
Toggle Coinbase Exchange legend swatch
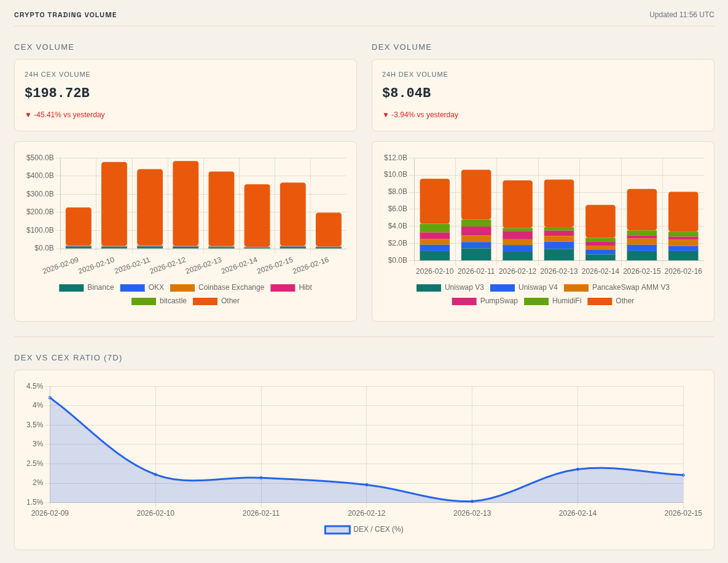[182, 288]
